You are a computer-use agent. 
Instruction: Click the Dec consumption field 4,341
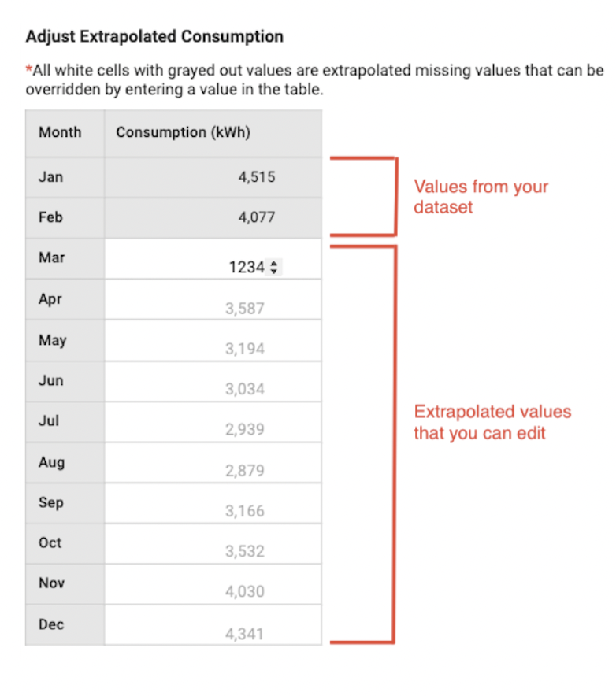[213, 625]
